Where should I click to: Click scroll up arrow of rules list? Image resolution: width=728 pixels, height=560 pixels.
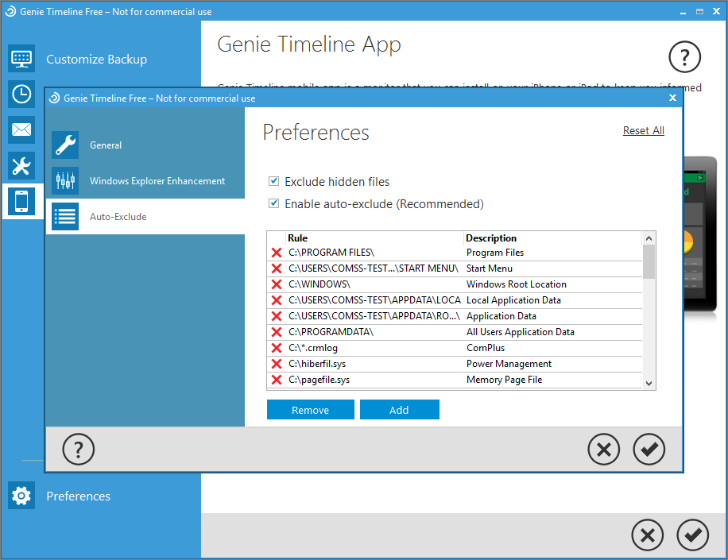click(649, 238)
